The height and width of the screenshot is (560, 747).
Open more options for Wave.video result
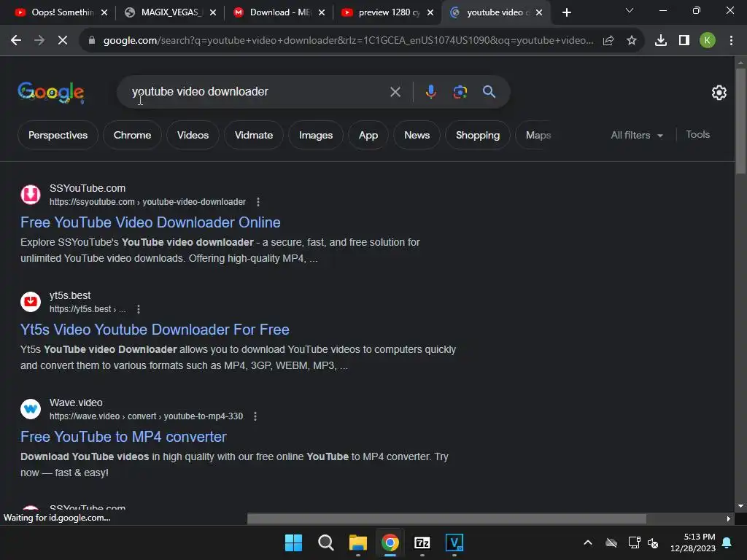[255, 416]
